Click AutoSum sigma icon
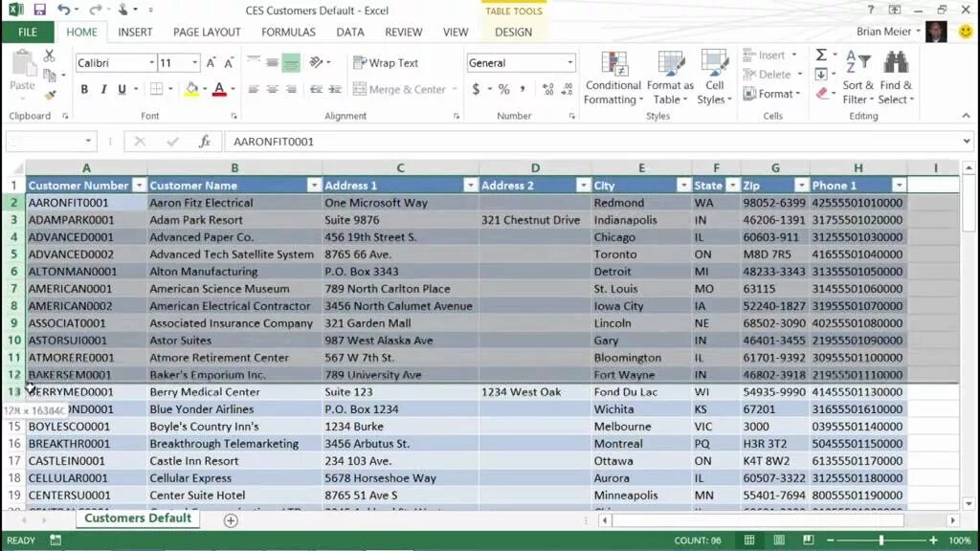Viewport: 980px width, 551px height. coord(821,55)
